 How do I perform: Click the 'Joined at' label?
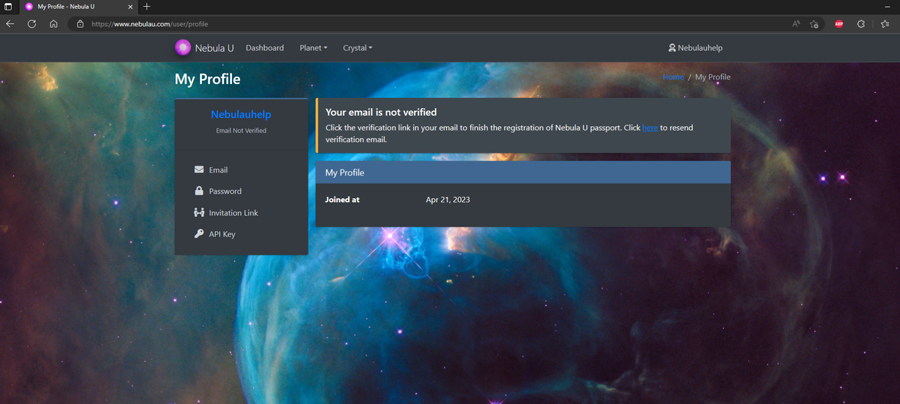(x=342, y=200)
